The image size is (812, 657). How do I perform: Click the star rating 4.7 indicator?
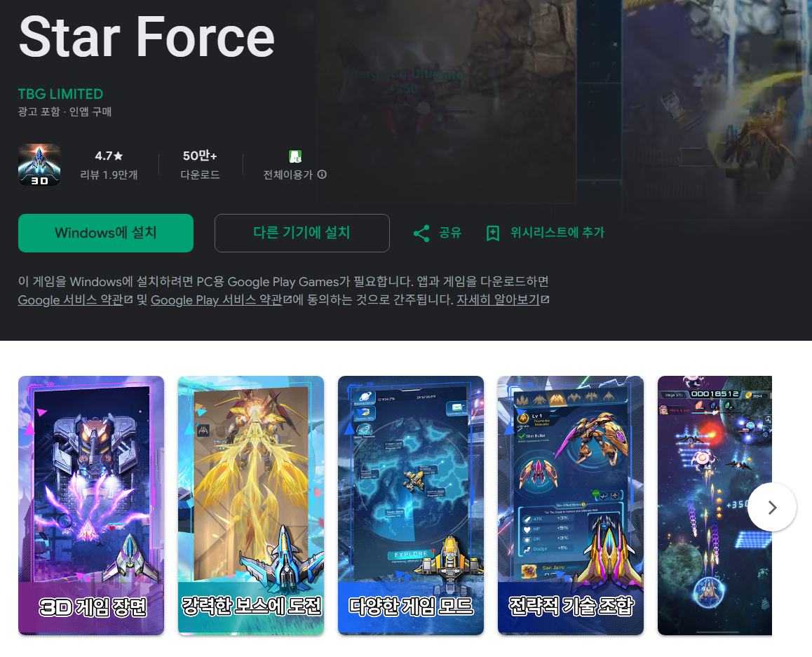pyautogui.click(x=109, y=156)
